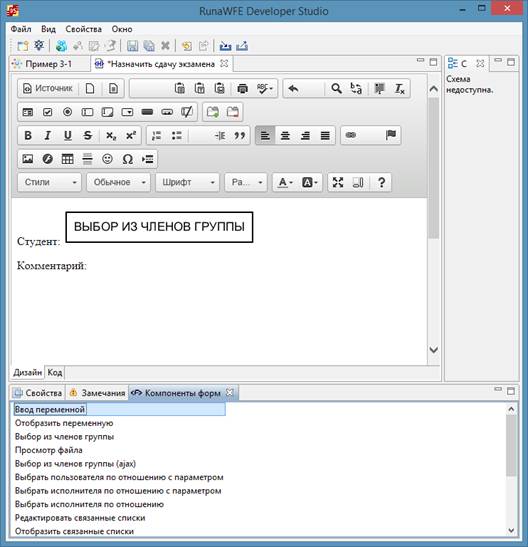Expand the Шрифт font dropdown
528x547 pixels.
click(188, 182)
